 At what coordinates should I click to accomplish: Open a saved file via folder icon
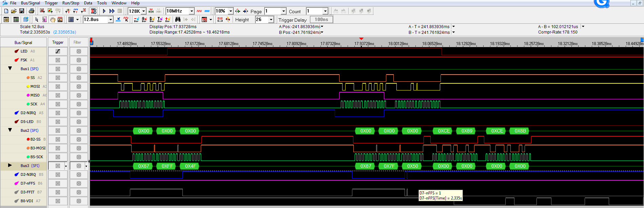pyautogui.click(x=14, y=11)
